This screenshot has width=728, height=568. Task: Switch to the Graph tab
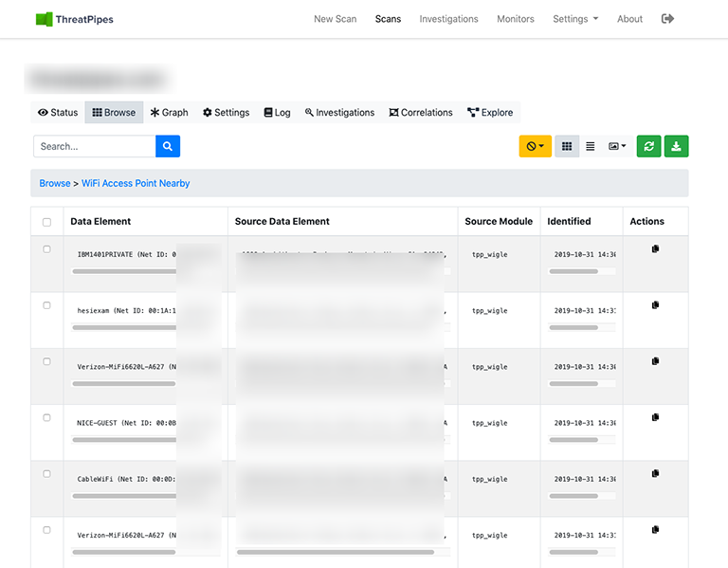[x=169, y=112]
